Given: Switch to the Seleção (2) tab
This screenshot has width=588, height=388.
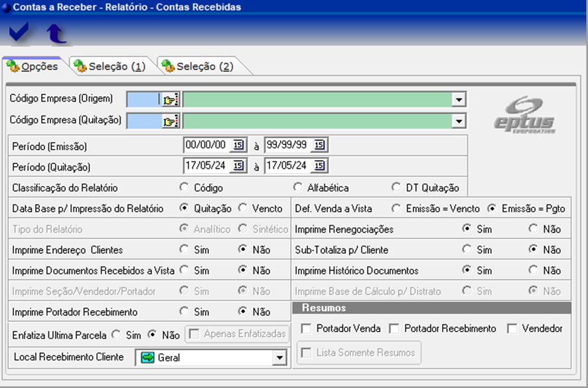Looking at the screenshot, I should pos(198,66).
